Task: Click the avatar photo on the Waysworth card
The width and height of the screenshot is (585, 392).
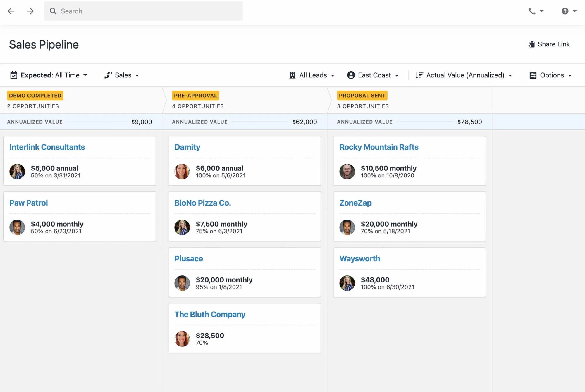Action: (347, 283)
